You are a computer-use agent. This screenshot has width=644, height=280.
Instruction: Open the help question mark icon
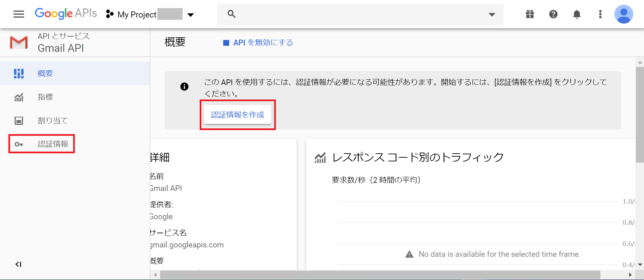coord(553,14)
